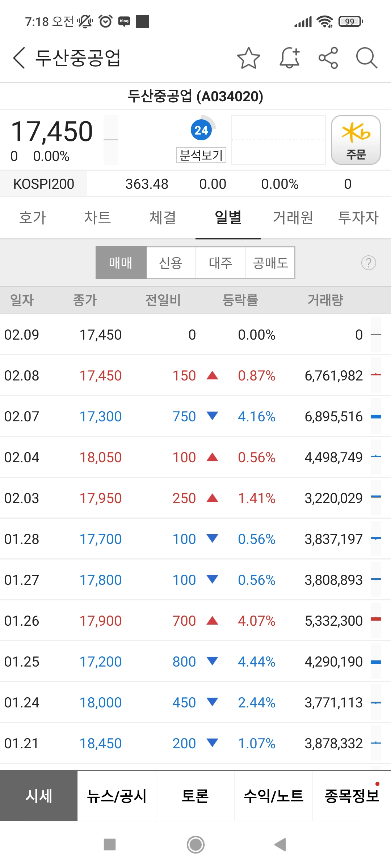
Task: Tap the blue 24 analysis badge
Action: coord(201,130)
